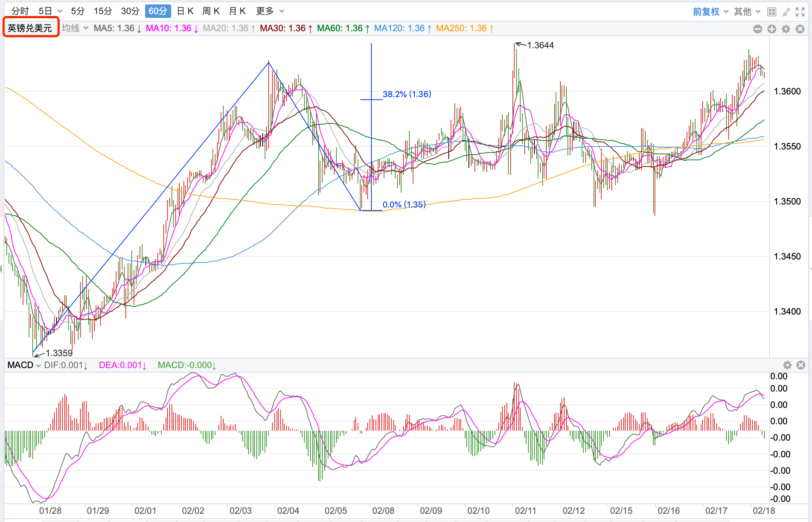The image size is (812, 522).
Task: Open the 均线 indicator type dropdown
Action: coord(75,28)
